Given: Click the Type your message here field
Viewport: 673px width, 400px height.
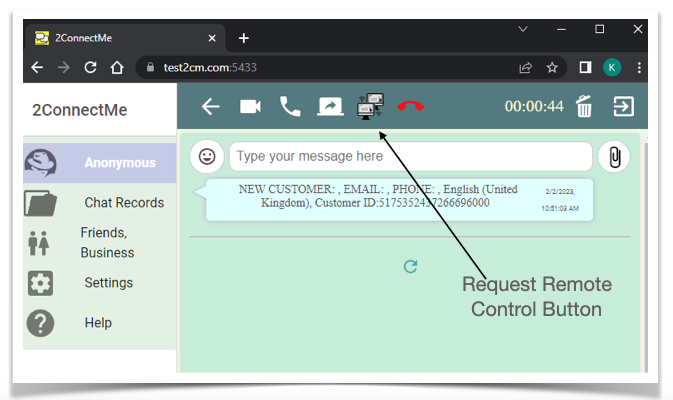Looking at the screenshot, I should coord(411,157).
